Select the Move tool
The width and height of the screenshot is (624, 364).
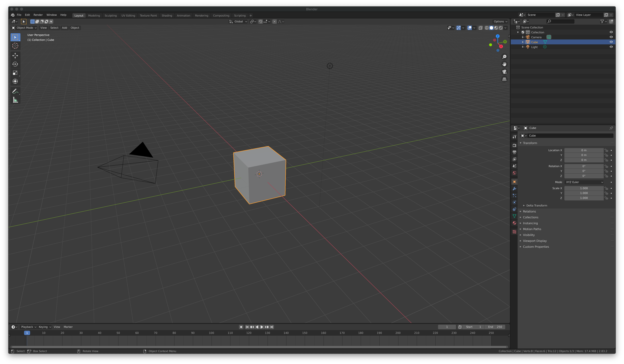pos(15,56)
